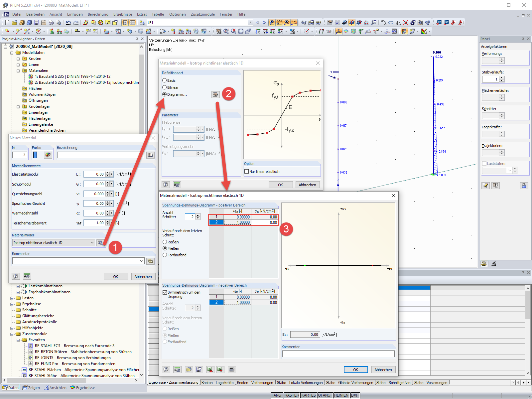532x399 pixels.
Task: Cancel Neues Material dialog with Abbrechen
Action: coord(143,277)
